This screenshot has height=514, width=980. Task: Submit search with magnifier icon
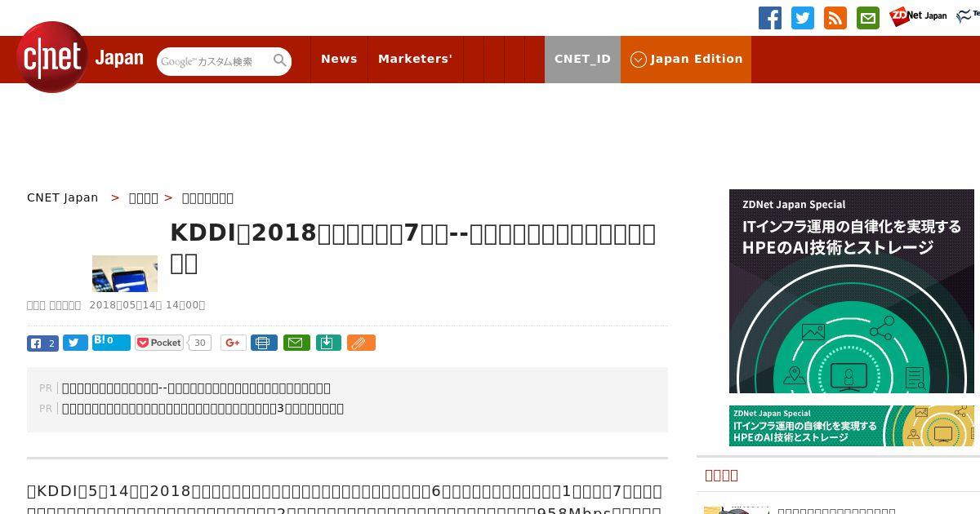[x=280, y=60]
